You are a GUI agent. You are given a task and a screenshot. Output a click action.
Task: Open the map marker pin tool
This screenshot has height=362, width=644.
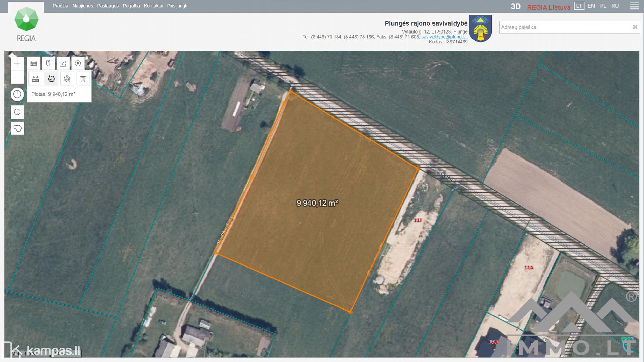click(x=48, y=63)
